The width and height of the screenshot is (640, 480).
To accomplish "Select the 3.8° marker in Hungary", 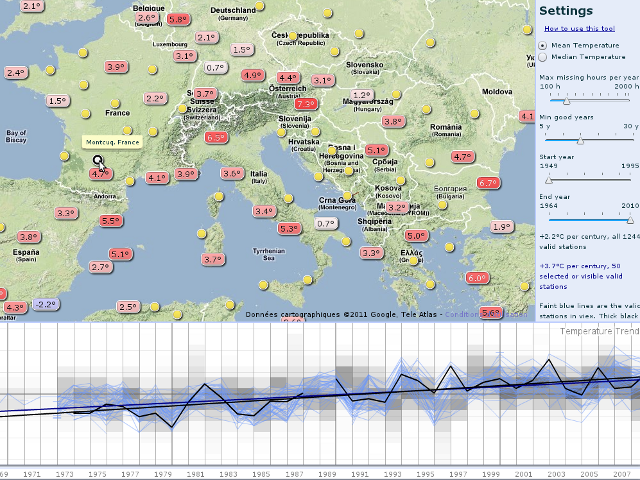I will coord(393,121).
